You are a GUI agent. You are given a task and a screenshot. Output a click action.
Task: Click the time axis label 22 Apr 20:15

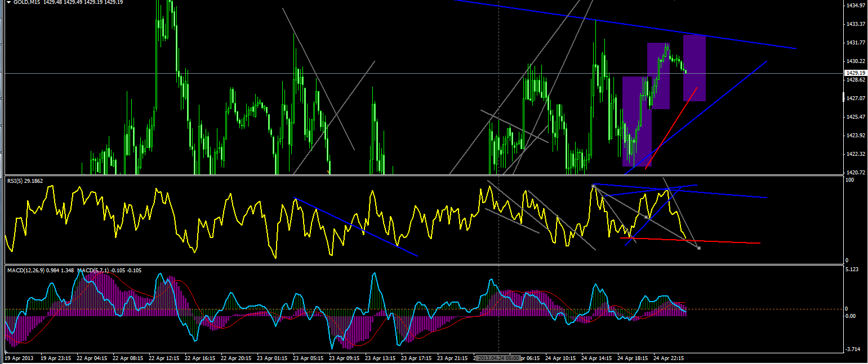[x=237, y=358]
